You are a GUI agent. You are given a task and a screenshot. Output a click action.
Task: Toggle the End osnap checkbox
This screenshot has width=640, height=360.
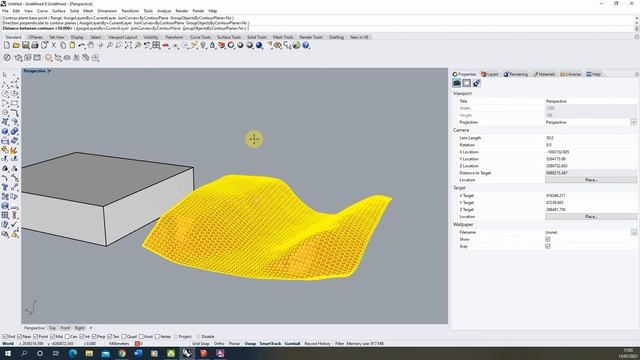pos(5,337)
